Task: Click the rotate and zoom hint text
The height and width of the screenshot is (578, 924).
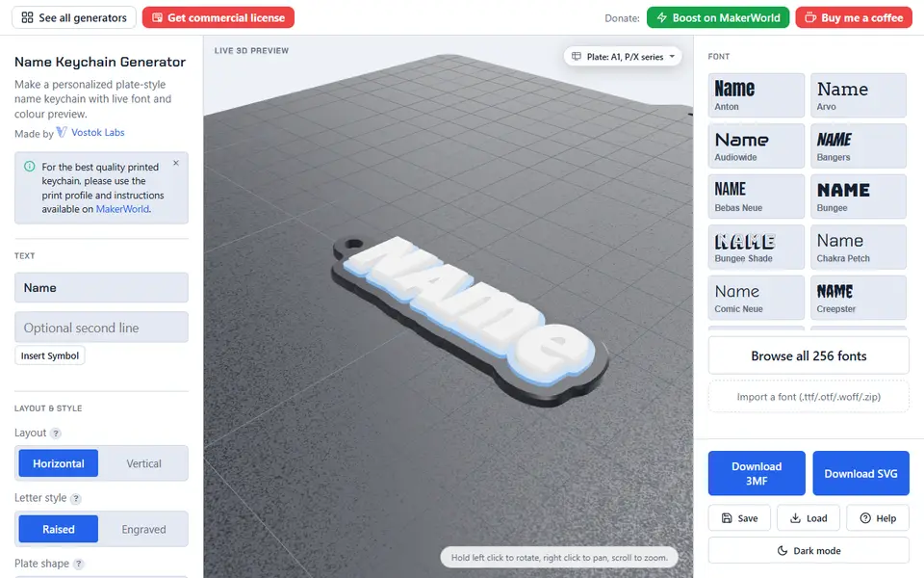Action: 559,558
